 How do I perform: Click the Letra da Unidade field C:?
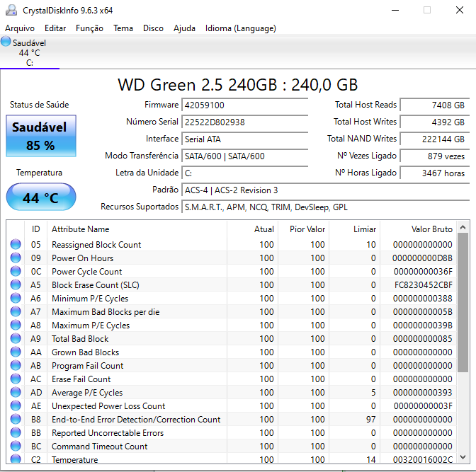coord(244,173)
